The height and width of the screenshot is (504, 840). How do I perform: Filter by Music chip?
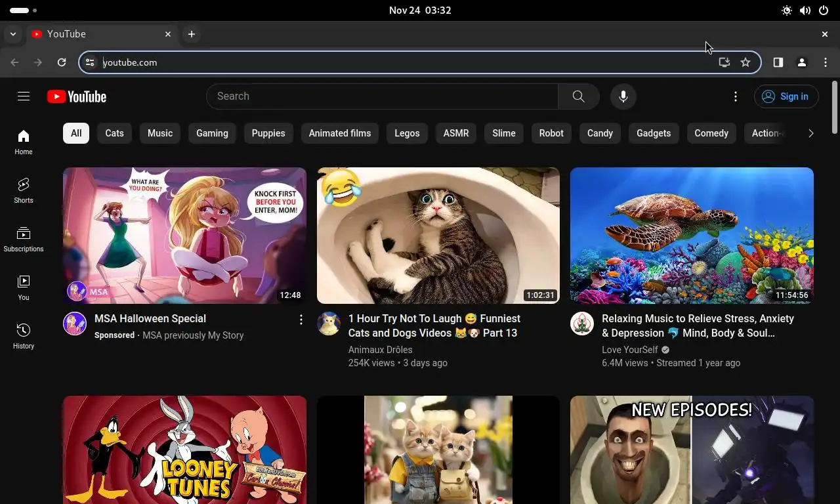pyautogui.click(x=160, y=133)
